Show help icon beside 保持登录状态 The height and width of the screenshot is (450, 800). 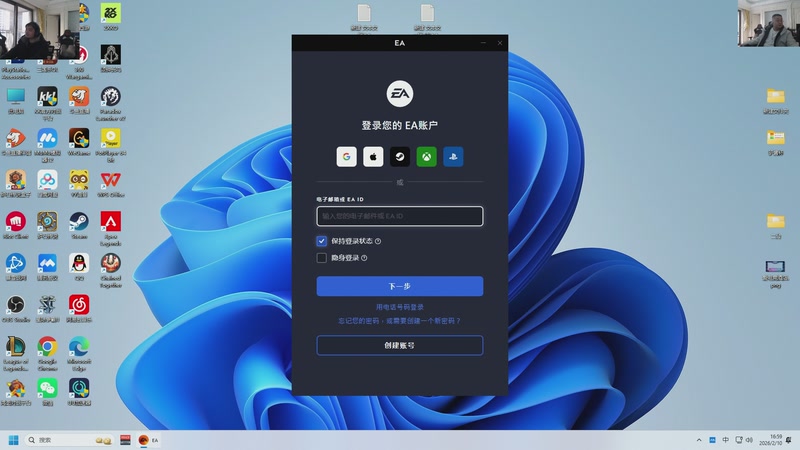pos(378,241)
